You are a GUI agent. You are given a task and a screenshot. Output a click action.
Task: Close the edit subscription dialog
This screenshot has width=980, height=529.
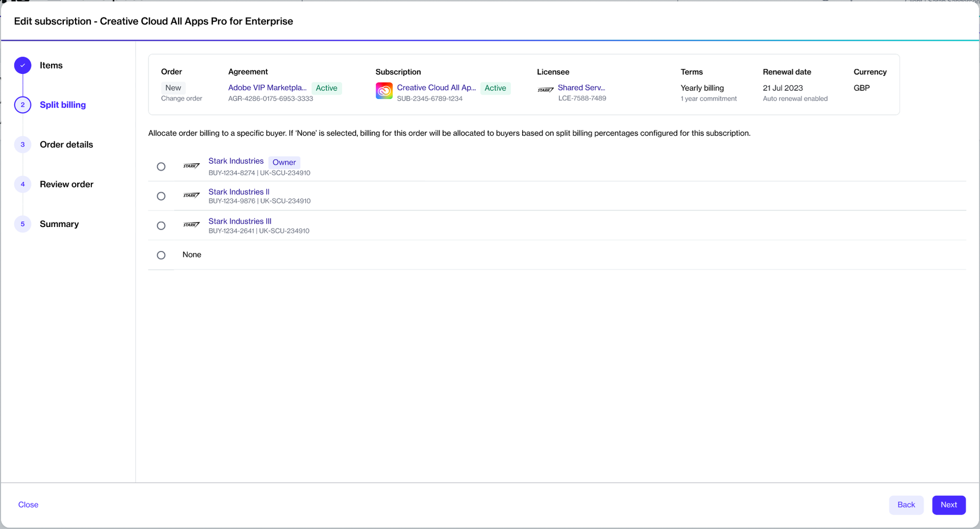pos(29,505)
